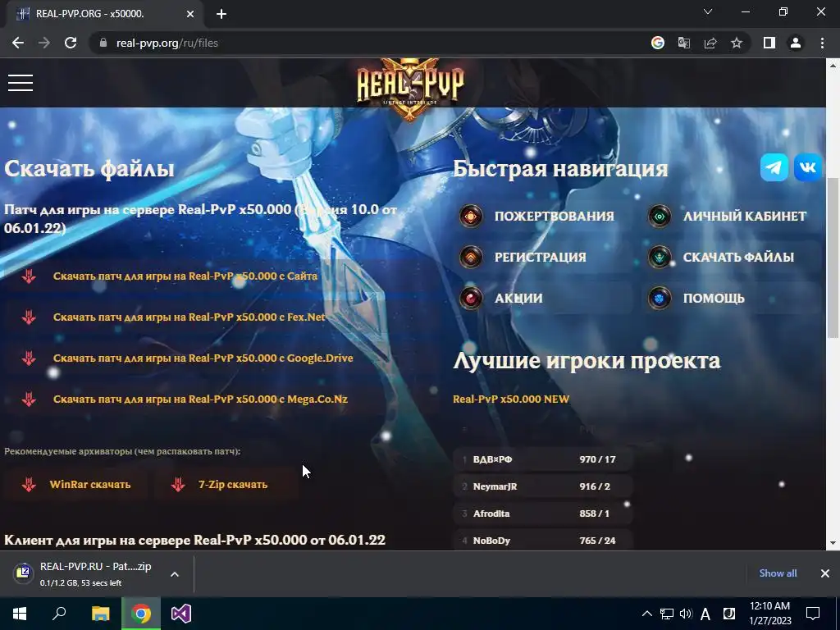Click the Пожертвования round icon

pos(471,217)
